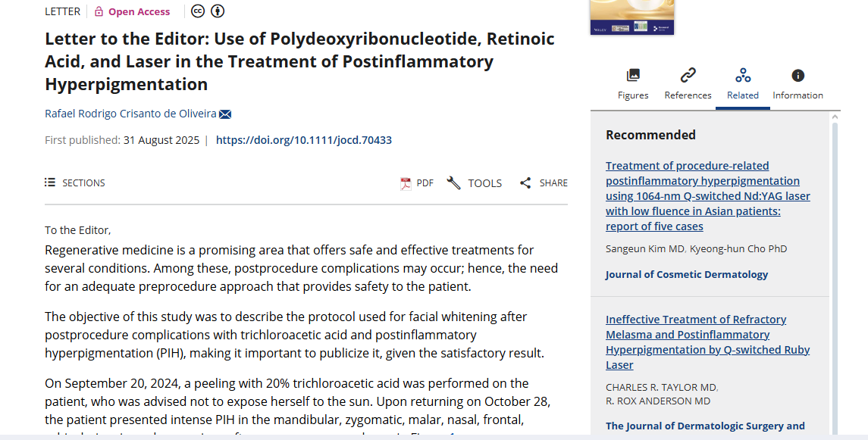The height and width of the screenshot is (440, 868).
Task: Open the recommended Nd:YAG laser article
Action: [707, 195]
